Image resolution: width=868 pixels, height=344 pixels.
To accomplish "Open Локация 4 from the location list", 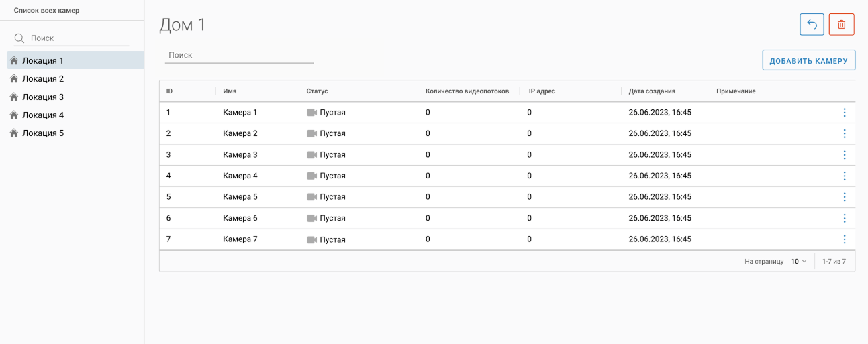I will click(x=43, y=115).
